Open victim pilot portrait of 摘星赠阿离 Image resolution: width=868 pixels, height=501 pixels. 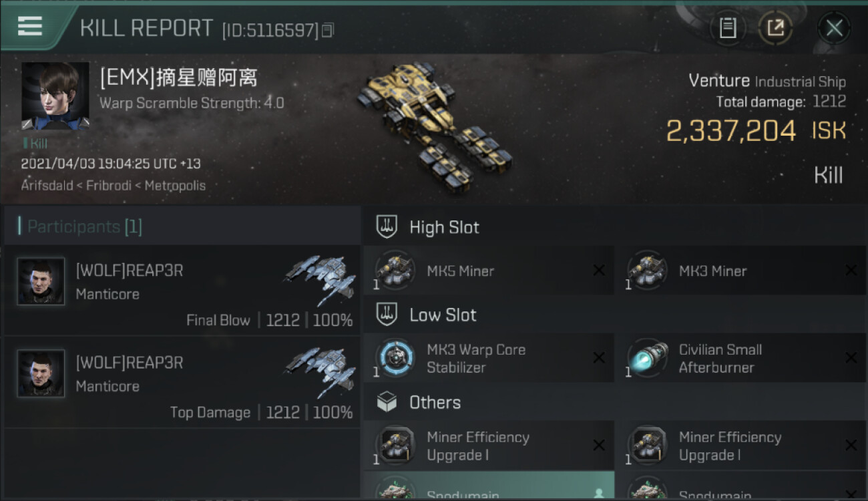(x=55, y=96)
